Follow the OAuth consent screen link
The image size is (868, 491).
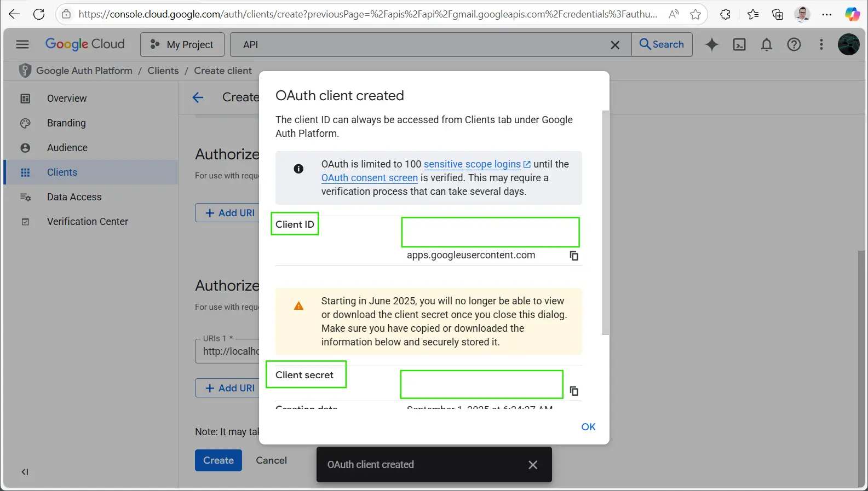[369, 178]
